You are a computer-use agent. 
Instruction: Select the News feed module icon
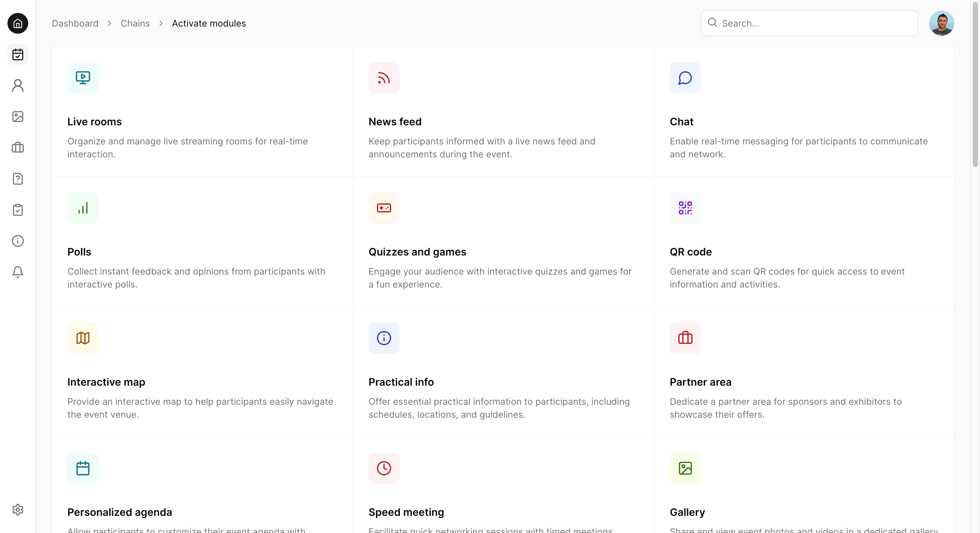(384, 78)
